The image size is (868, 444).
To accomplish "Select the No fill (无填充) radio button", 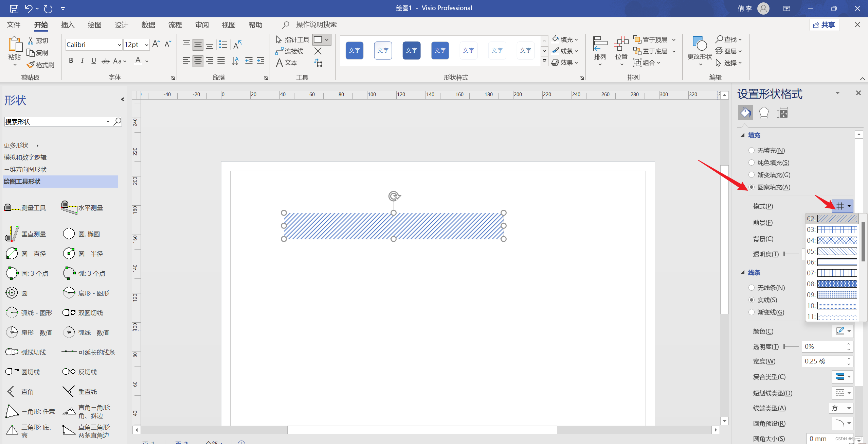I will click(x=752, y=150).
